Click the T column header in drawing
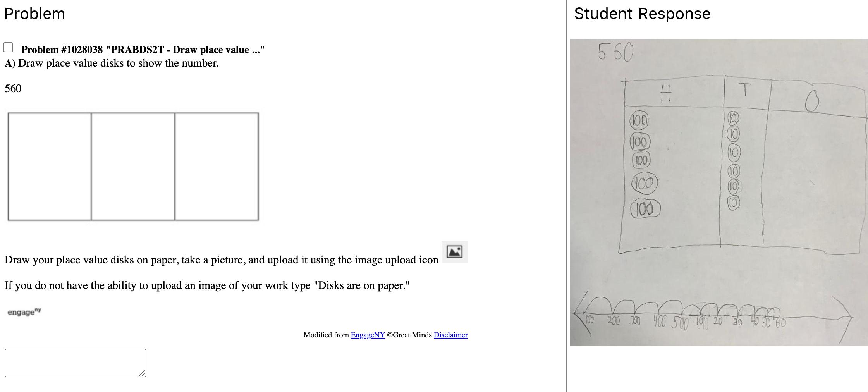868x392 pixels. click(x=744, y=89)
